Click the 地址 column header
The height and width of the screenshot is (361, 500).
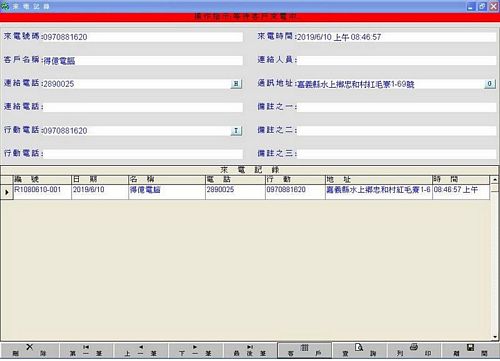(379, 180)
